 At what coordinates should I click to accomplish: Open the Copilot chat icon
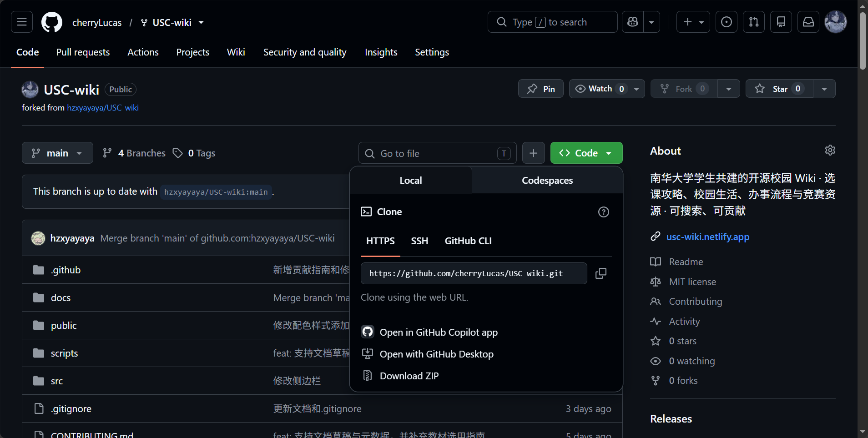tap(633, 22)
